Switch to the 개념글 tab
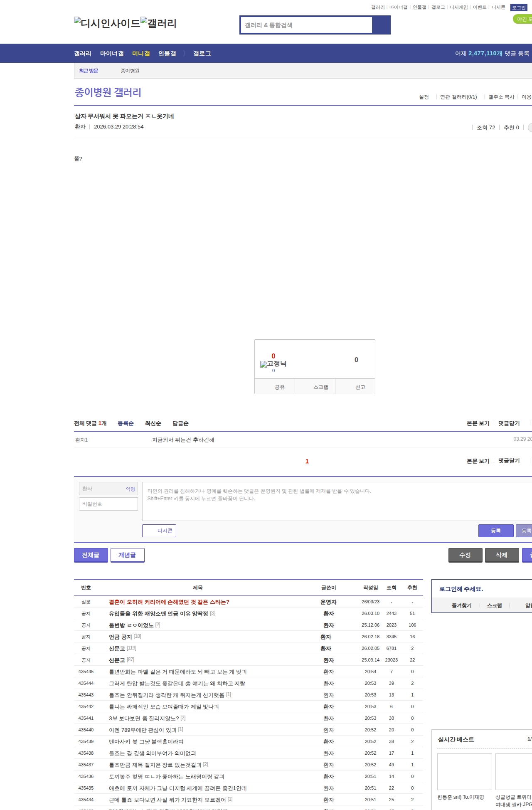 127,555
